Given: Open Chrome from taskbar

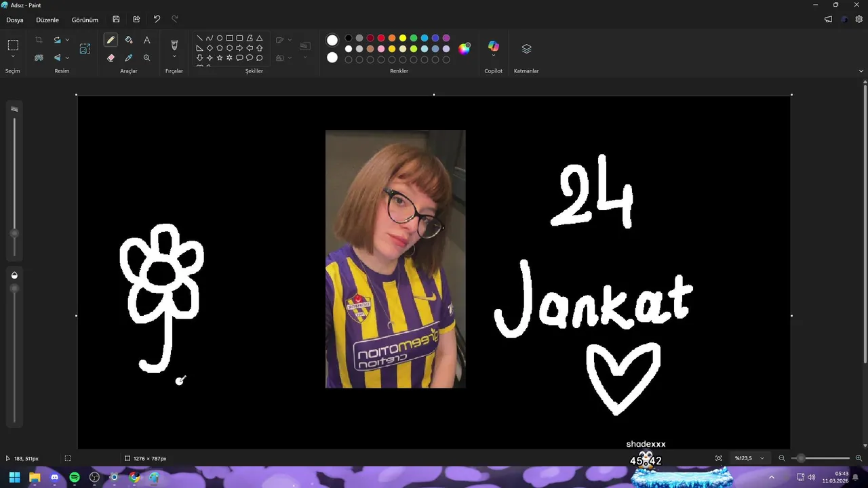Looking at the screenshot, I should 134,477.
